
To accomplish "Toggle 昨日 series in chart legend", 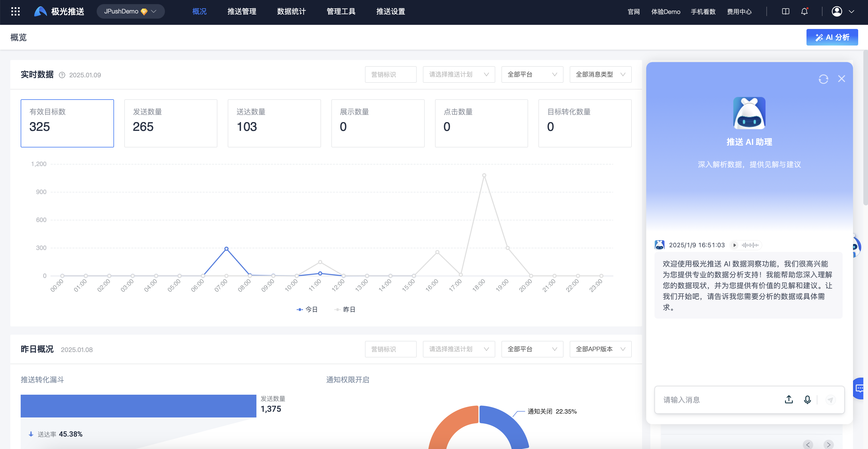I will [x=345, y=309].
